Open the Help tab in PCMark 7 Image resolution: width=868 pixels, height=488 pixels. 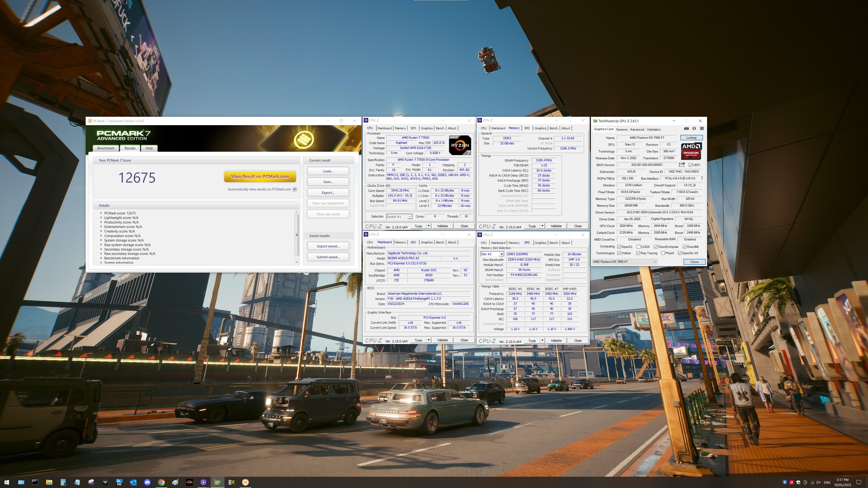149,148
